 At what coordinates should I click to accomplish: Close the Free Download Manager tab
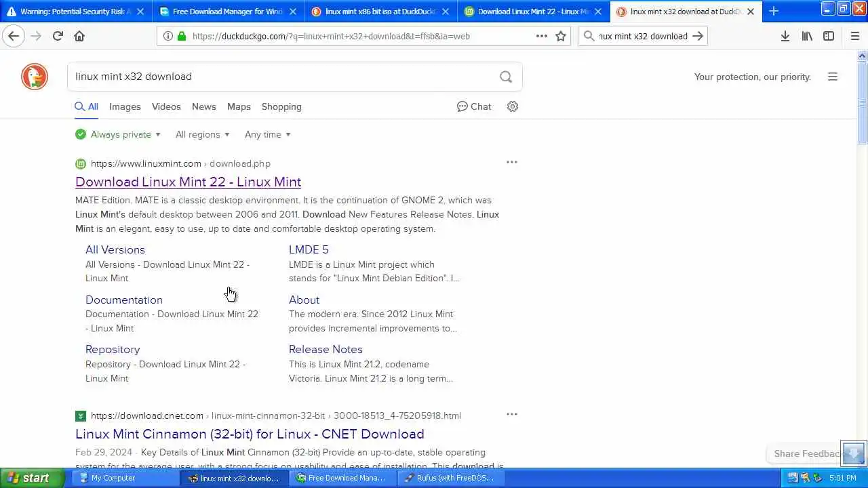(293, 12)
